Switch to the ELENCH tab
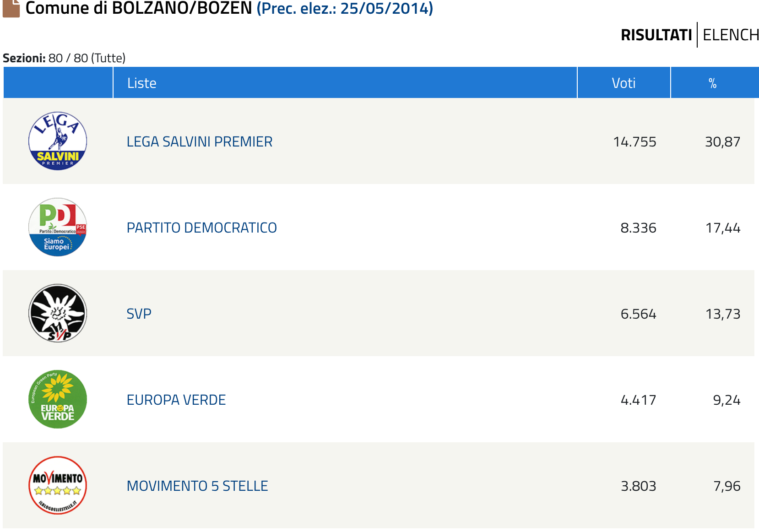This screenshot has height=532, width=759. click(x=731, y=35)
